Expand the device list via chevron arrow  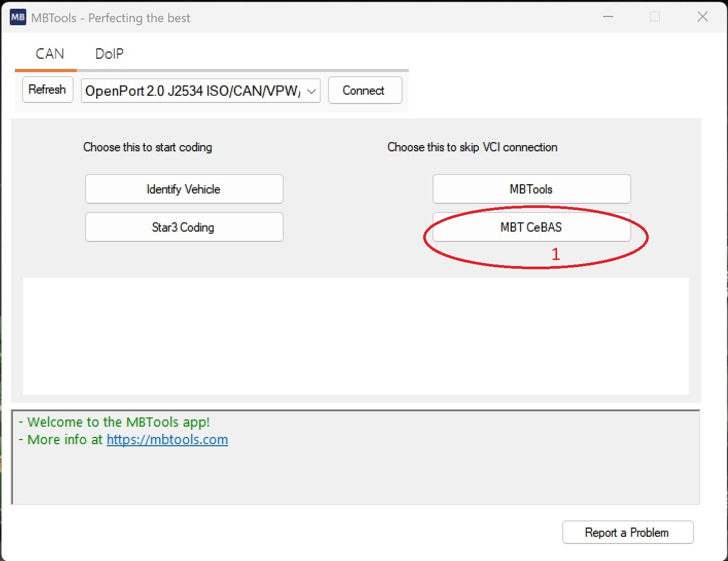coord(311,91)
